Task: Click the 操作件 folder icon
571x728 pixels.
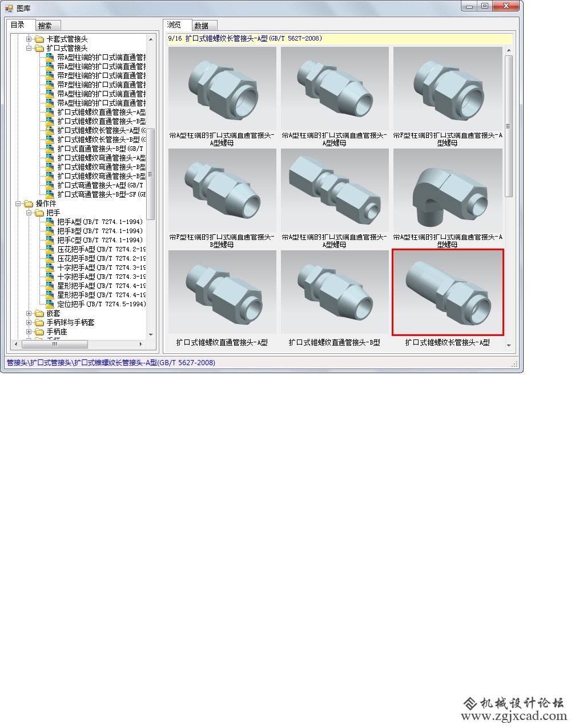Action: [29, 203]
